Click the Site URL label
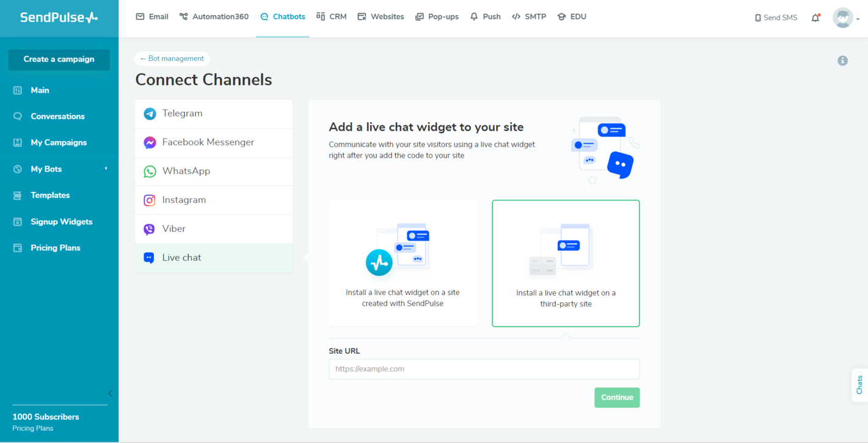Viewport: 868px width, 443px height. point(345,351)
